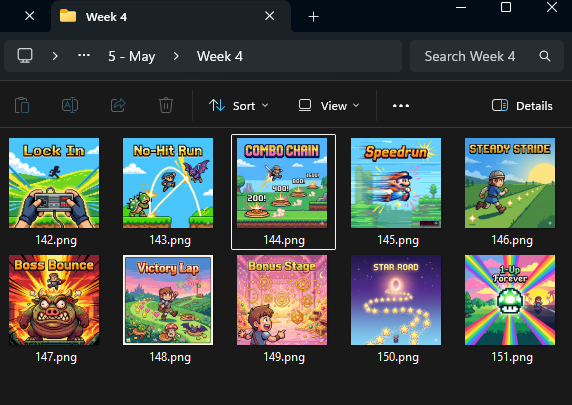
Task: Select the Victory Lap thumbnail
Action: (x=168, y=300)
